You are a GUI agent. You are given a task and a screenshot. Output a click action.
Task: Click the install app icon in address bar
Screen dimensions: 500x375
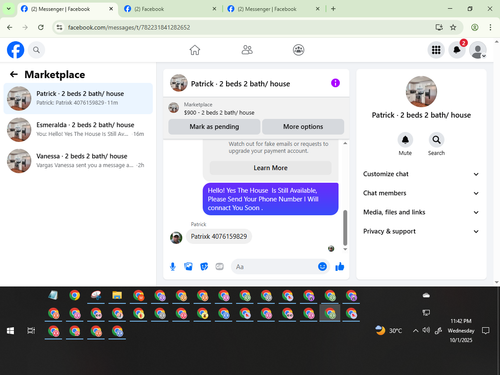(x=439, y=27)
